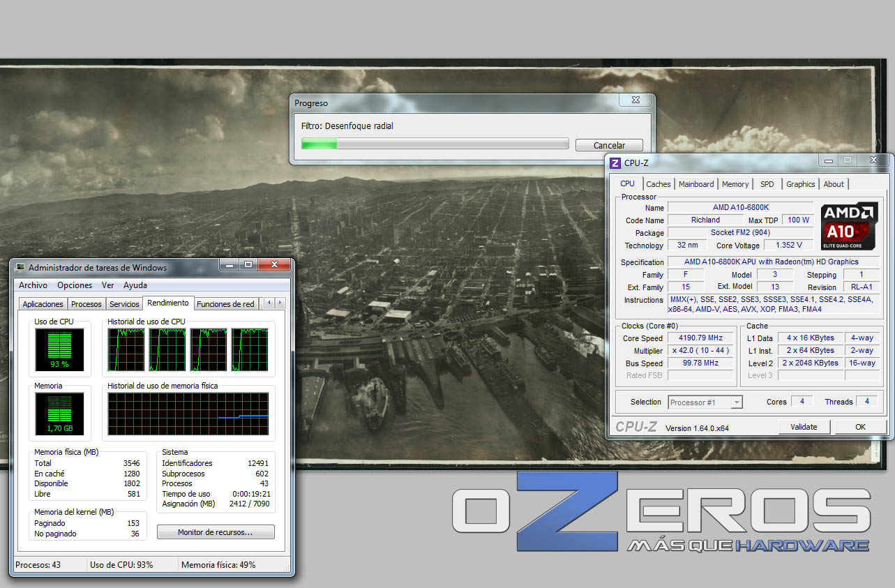Click the 4 x 16 KBytes L1 Data value
Viewport: 895px width, 588px height.
pyautogui.click(x=810, y=338)
